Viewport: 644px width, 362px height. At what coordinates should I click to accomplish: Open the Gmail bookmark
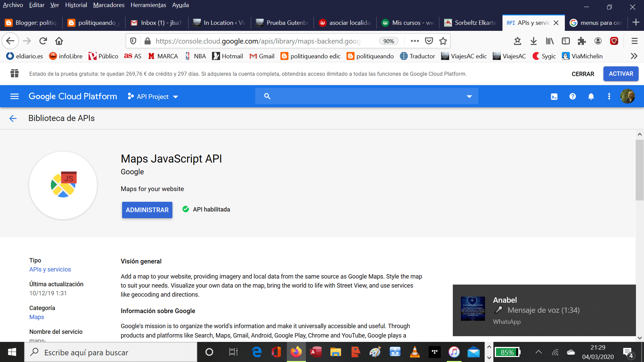262,56
